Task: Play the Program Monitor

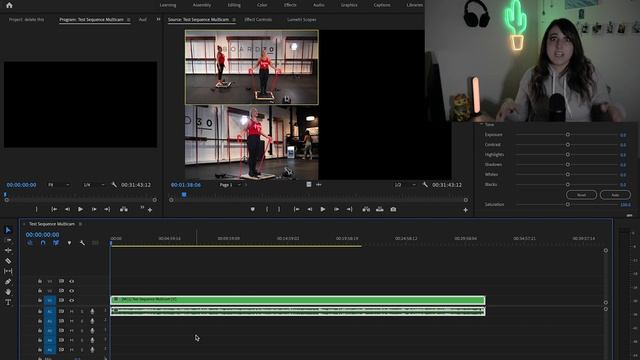Action: pyautogui.click(x=80, y=209)
